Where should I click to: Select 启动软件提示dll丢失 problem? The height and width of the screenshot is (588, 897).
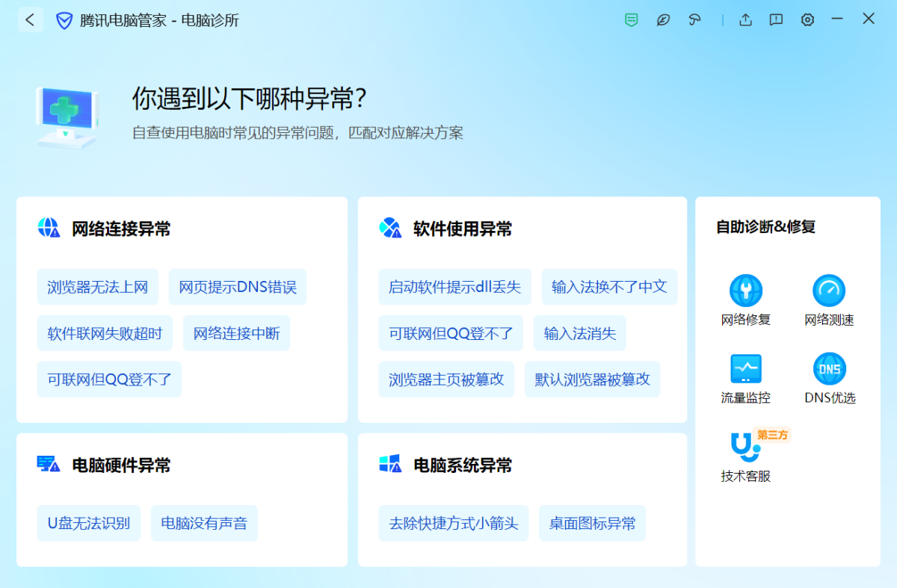(455, 287)
